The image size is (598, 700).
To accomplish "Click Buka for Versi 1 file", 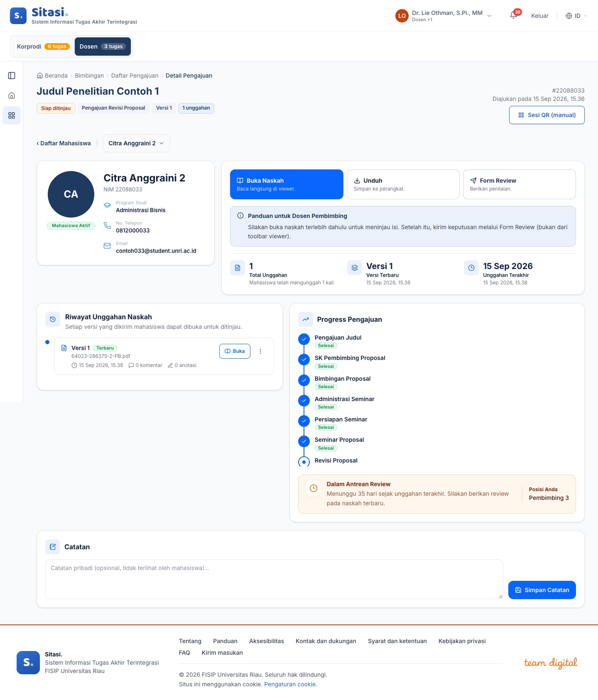I will click(235, 351).
